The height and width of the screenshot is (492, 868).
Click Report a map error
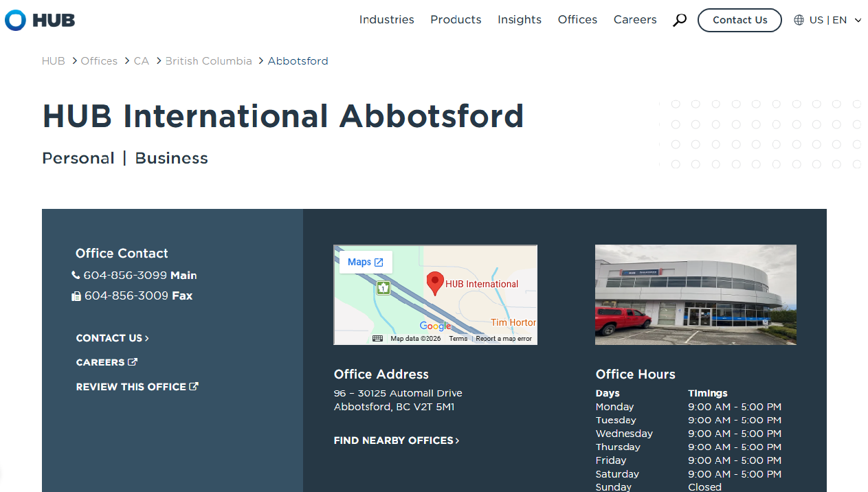coord(504,339)
